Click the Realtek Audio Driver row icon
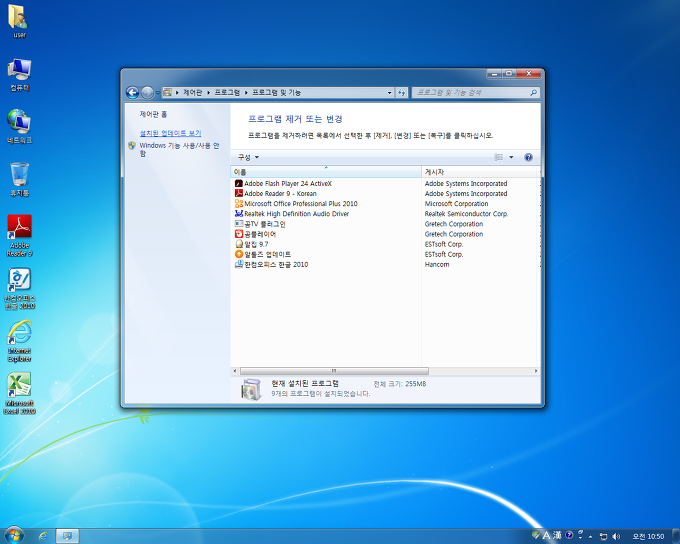 239,213
